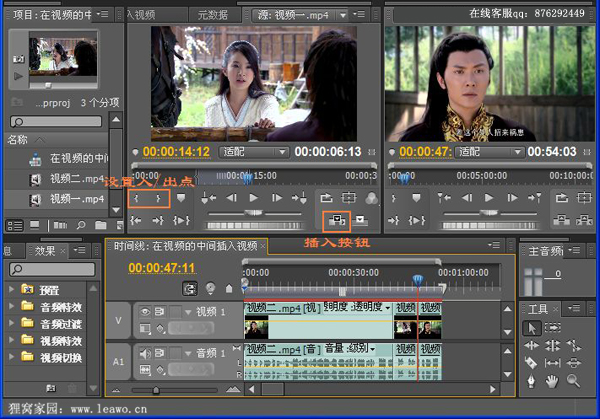This screenshot has width=600, height=419.
Task: Play the program monitor sequence
Action: pos(489,198)
